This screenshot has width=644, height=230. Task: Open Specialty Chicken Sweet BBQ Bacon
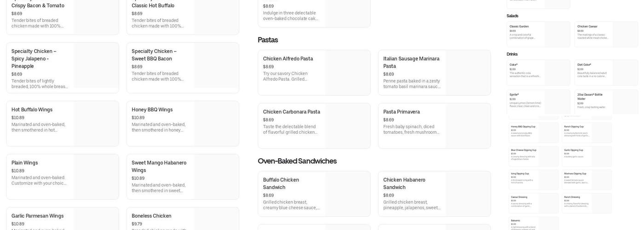tap(183, 68)
